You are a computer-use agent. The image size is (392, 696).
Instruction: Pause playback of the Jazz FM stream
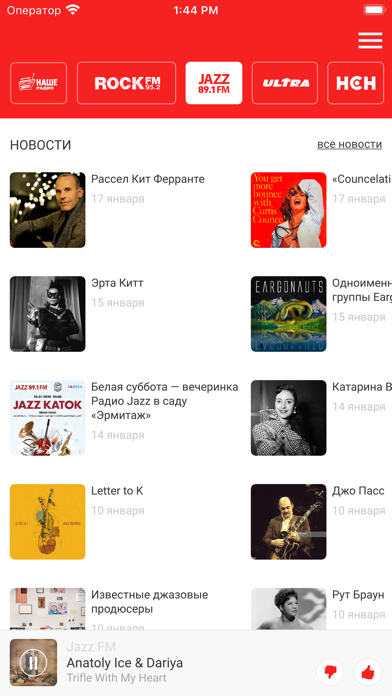point(33,663)
